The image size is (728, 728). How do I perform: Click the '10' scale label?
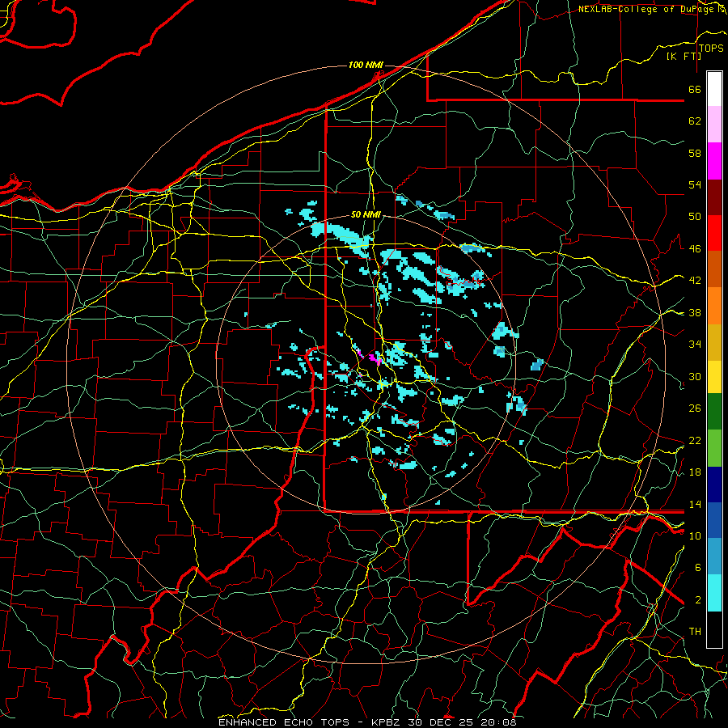click(x=695, y=535)
